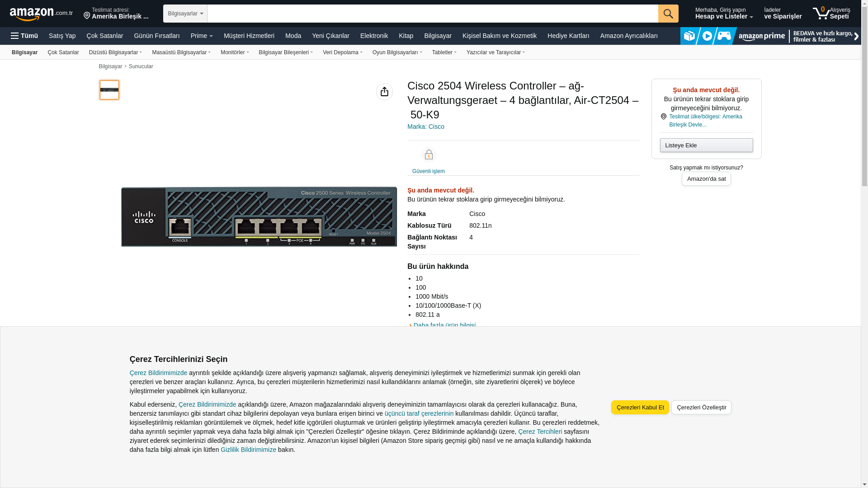Open the shopping cart icon
This screenshot has height=488, width=868.
tap(821, 14)
